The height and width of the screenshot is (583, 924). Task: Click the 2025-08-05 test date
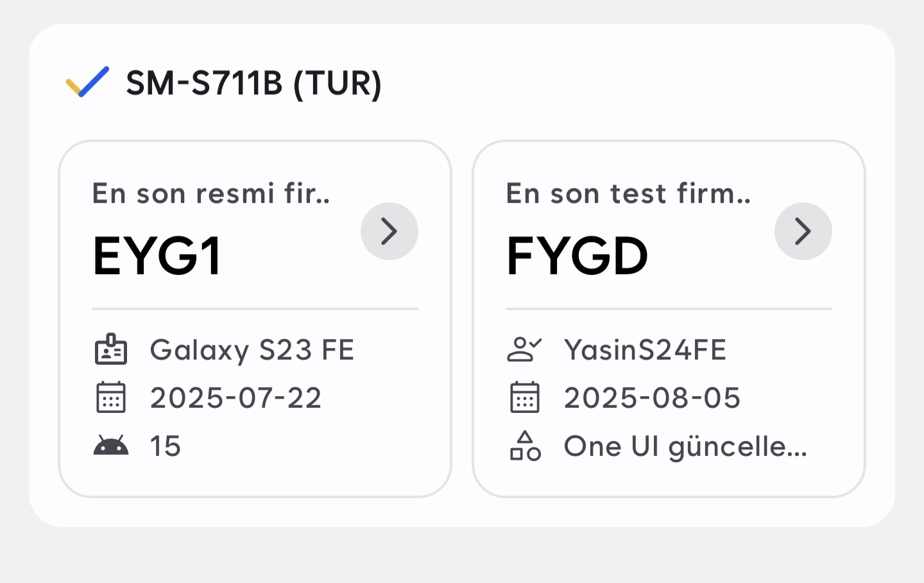coord(652,398)
